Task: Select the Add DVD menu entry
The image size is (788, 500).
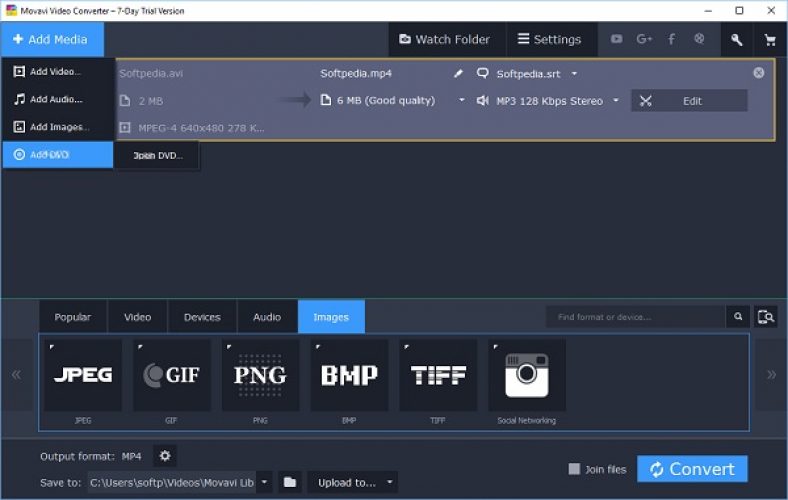Action: [x=58, y=155]
